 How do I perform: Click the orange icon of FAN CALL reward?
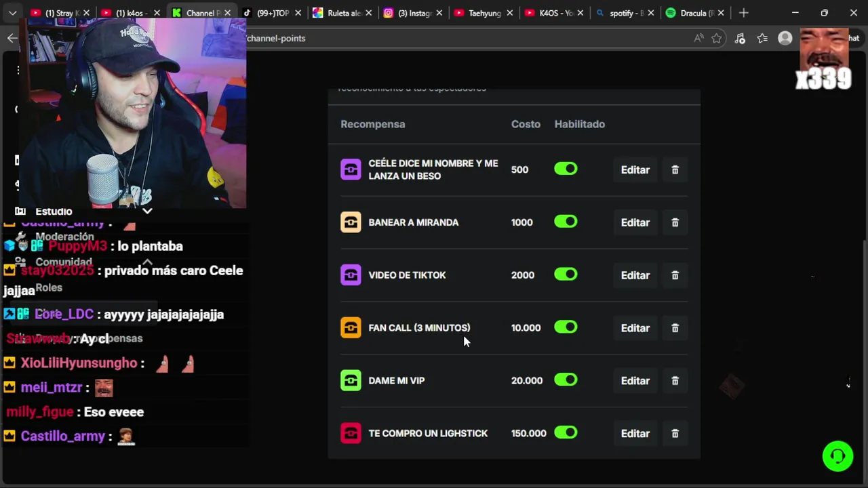(x=351, y=328)
